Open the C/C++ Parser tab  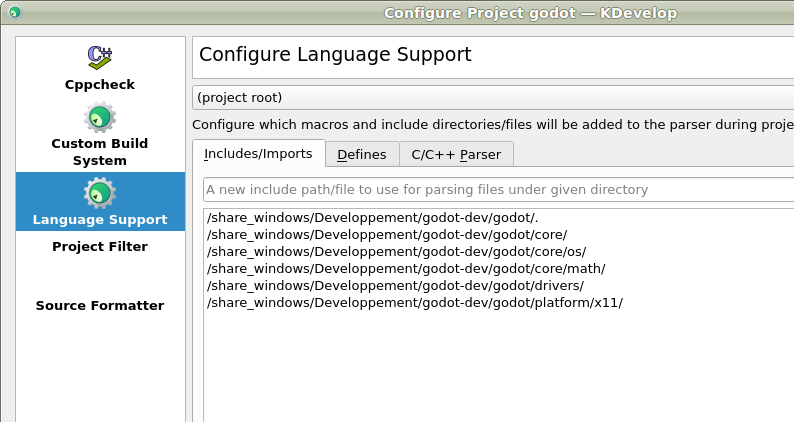point(456,154)
